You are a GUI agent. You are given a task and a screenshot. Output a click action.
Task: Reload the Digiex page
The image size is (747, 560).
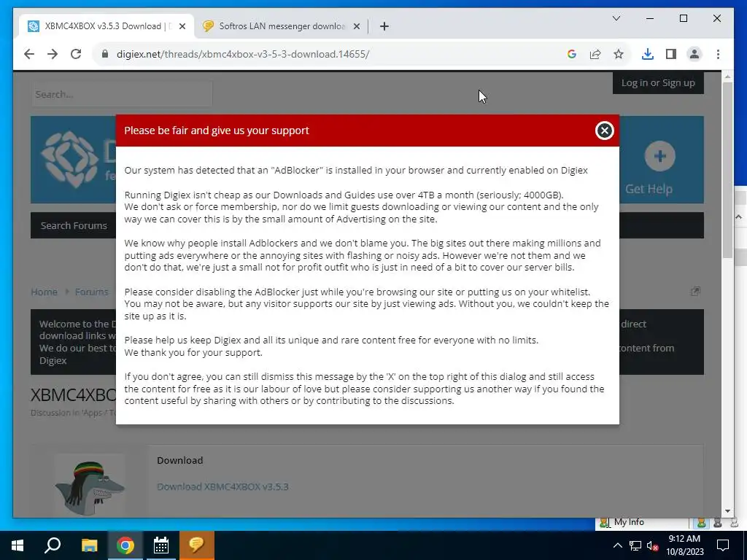(76, 54)
